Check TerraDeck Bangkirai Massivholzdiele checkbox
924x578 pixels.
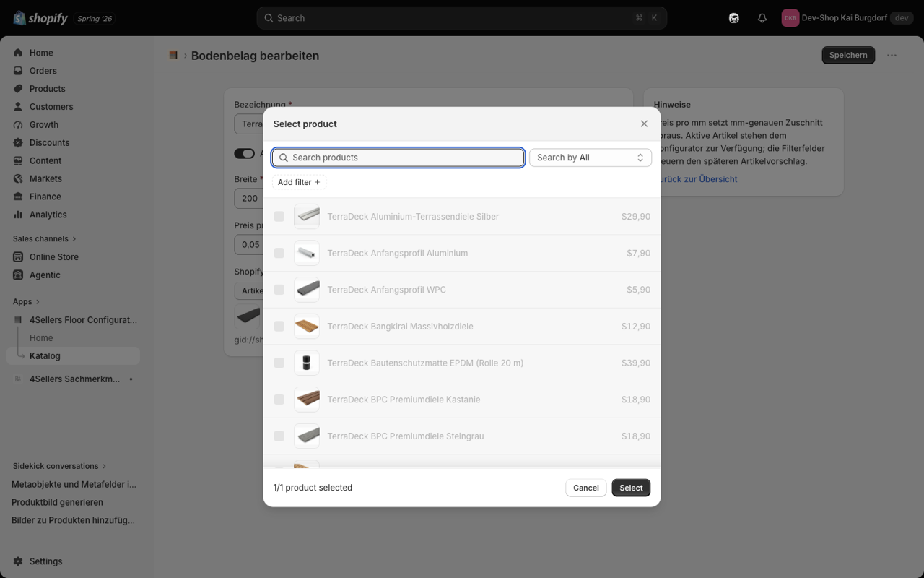pyautogui.click(x=279, y=327)
